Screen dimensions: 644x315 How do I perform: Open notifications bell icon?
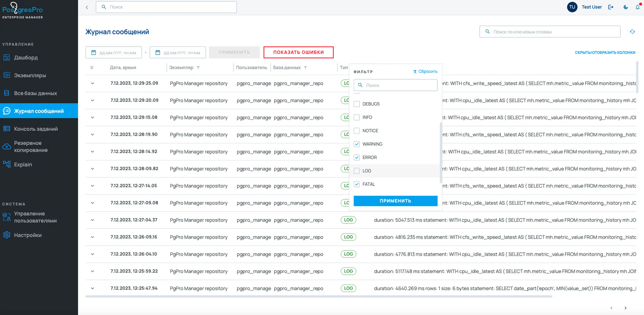click(637, 7)
